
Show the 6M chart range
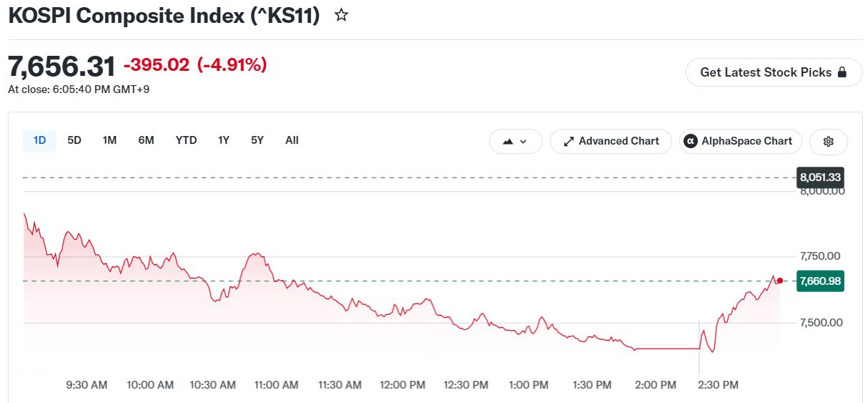point(146,140)
